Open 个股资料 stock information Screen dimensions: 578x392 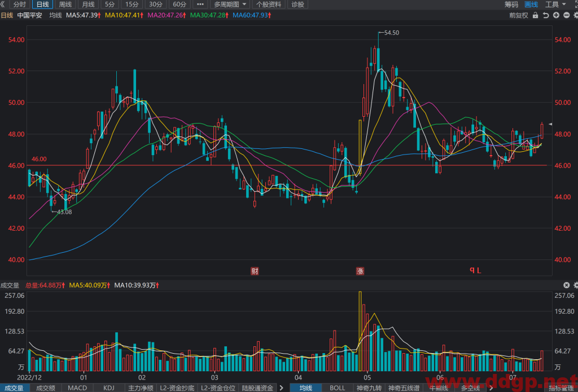(269, 5)
